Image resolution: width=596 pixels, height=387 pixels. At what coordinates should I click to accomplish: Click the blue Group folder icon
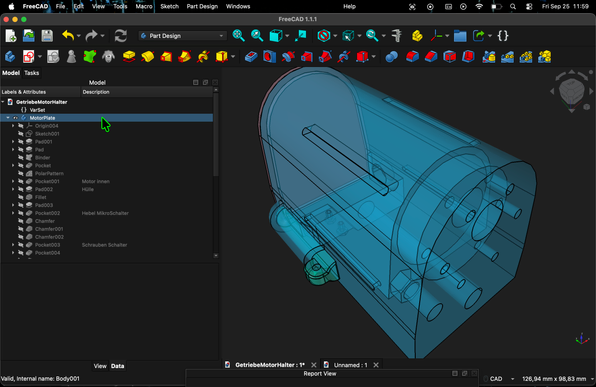(x=460, y=36)
